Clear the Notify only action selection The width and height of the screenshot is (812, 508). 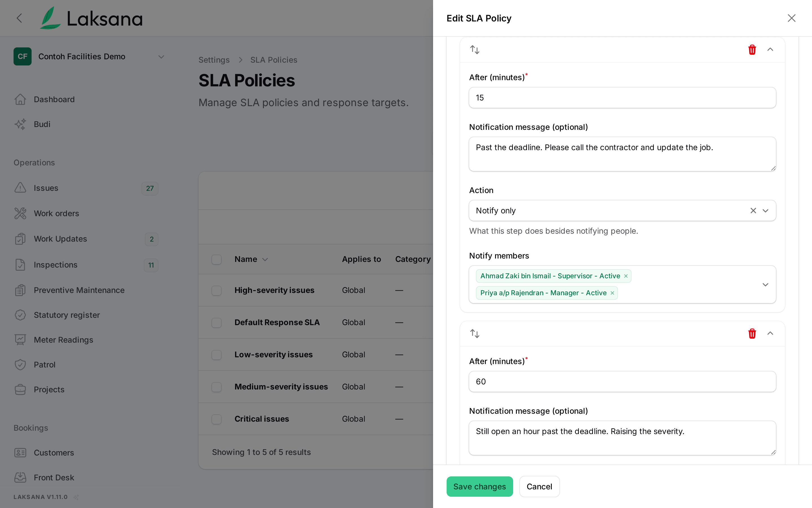click(753, 211)
